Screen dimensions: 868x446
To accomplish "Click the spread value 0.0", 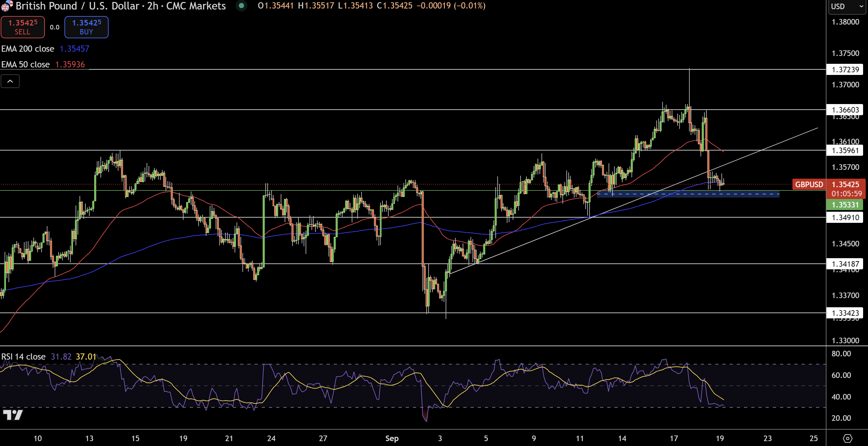I will click(x=55, y=27).
